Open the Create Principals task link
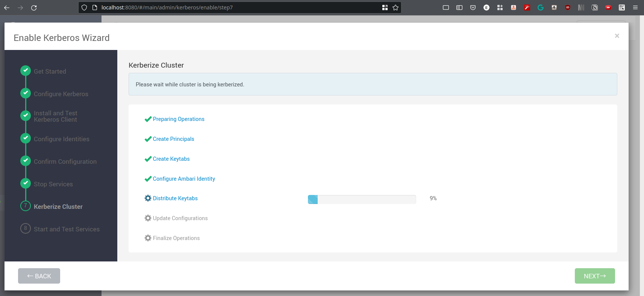This screenshot has height=296, width=644. (x=173, y=139)
